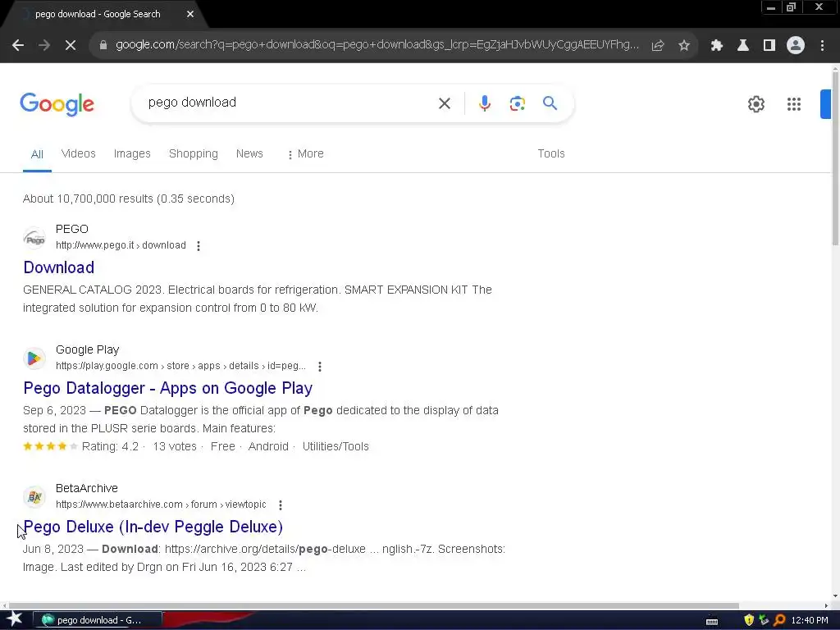
Task: Click the system tray keyboard icon
Action: [712, 622]
